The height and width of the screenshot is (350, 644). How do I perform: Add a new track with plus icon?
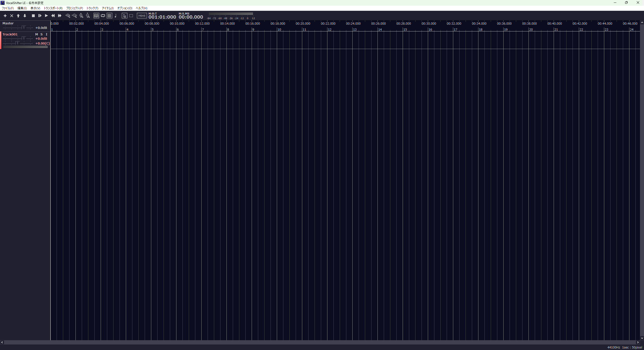(5, 16)
